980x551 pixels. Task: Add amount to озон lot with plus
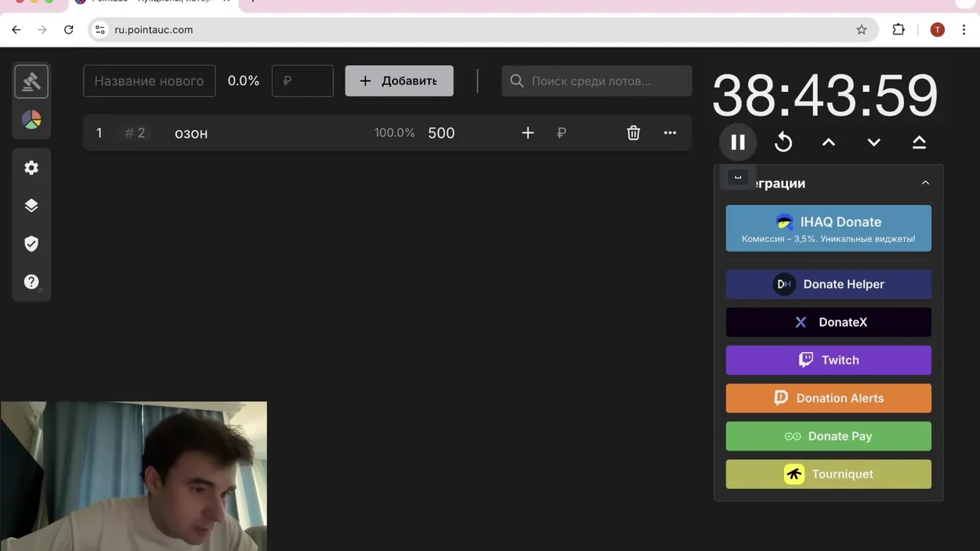[528, 133]
